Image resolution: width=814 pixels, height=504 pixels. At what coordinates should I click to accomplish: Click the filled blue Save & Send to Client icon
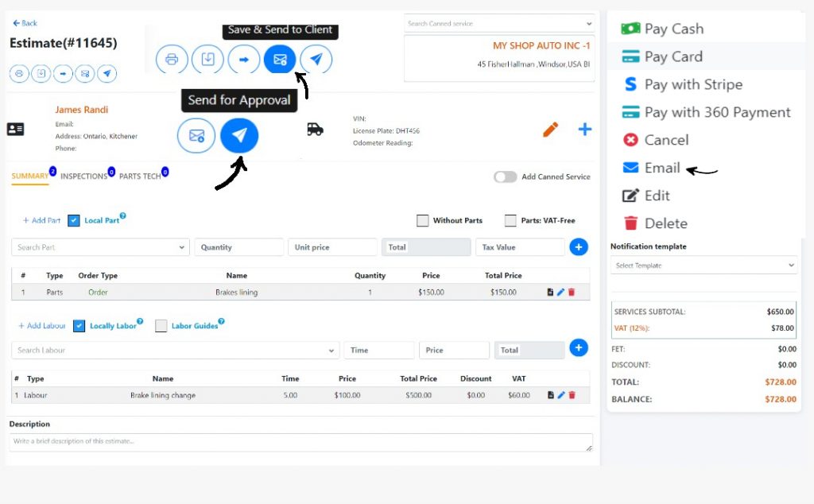(280, 59)
